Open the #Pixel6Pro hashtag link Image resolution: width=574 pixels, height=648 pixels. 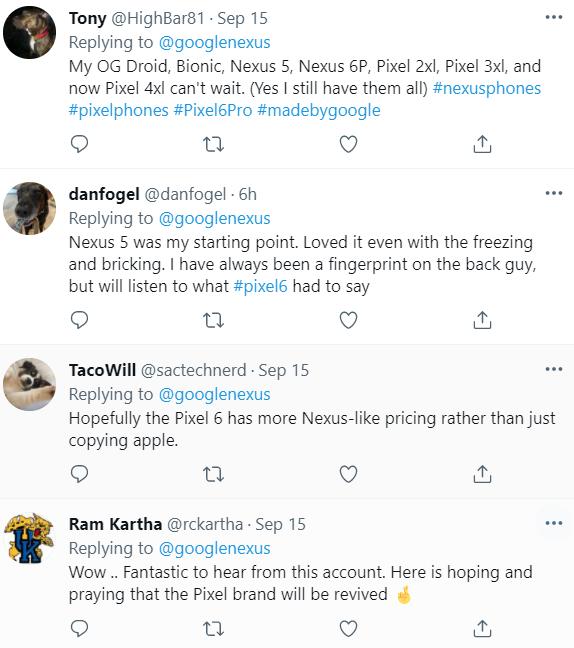point(213,110)
